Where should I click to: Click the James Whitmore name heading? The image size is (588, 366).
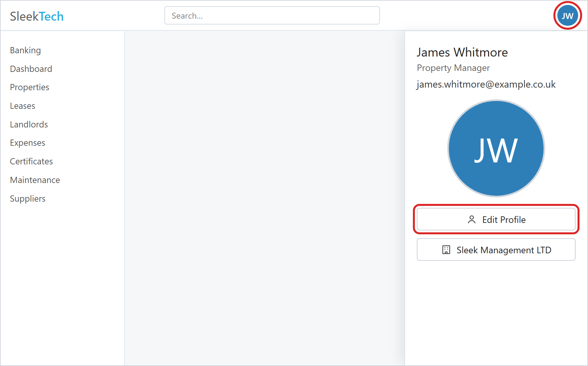(x=462, y=52)
